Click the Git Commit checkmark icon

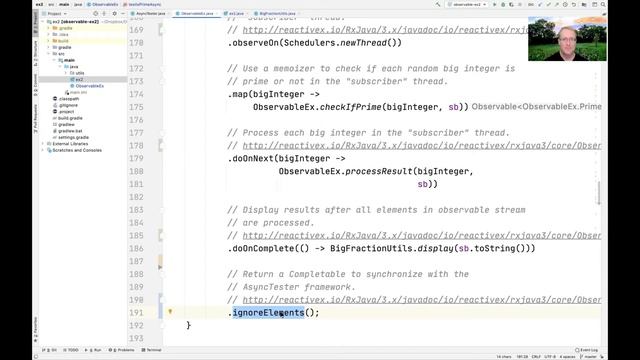[548, 4]
